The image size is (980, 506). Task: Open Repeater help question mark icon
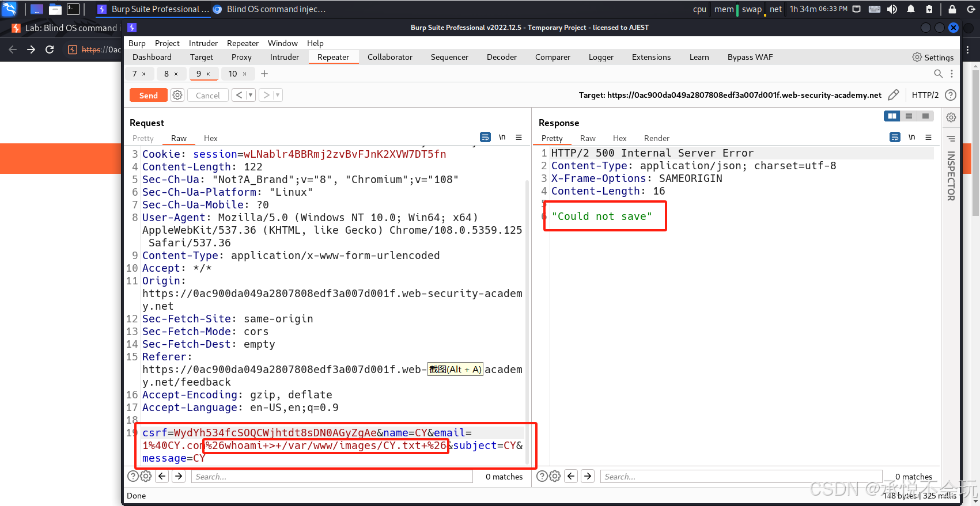pyautogui.click(x=951, y=95)
